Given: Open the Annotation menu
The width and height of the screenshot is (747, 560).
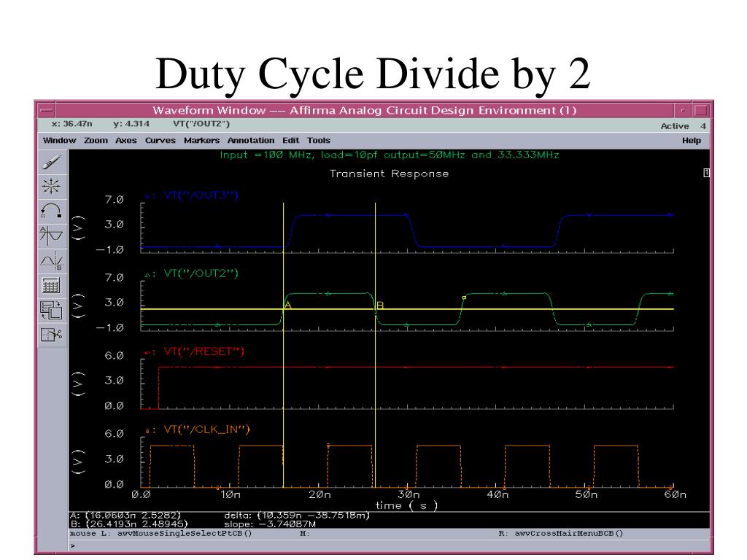Looking at the screenshot, I should point(251,141).
